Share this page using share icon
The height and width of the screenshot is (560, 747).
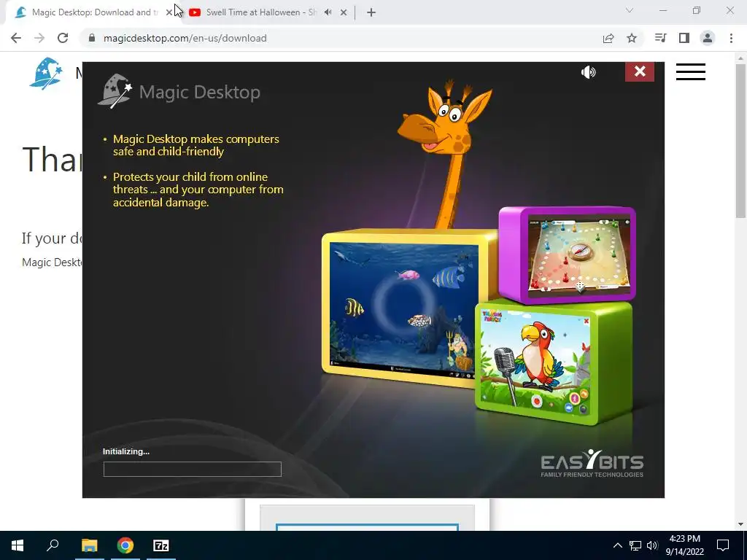click(608, 38)
